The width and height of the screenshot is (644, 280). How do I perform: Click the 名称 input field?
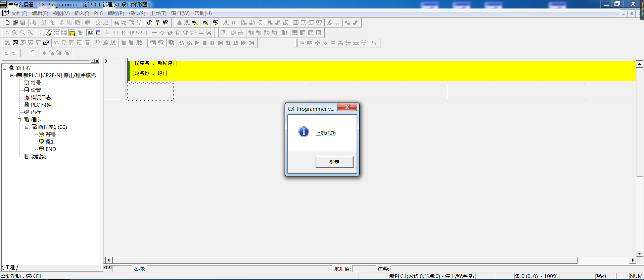[239, 269]
